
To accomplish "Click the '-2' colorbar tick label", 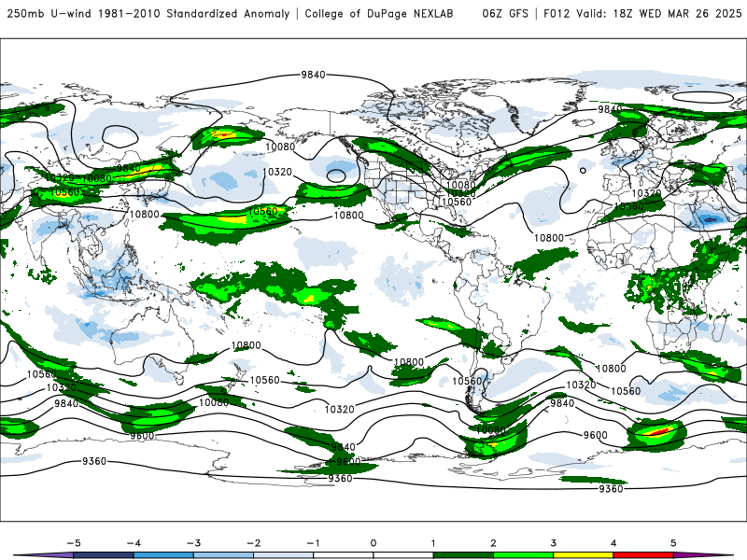I will pos(253,543).
